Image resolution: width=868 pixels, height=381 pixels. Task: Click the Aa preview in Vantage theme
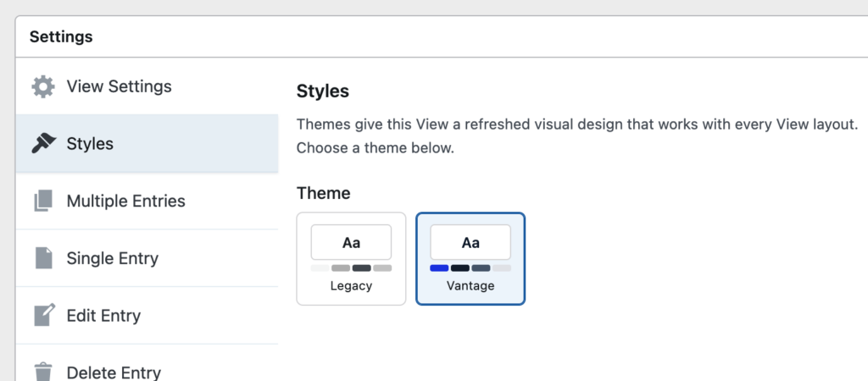click(470, 242)
